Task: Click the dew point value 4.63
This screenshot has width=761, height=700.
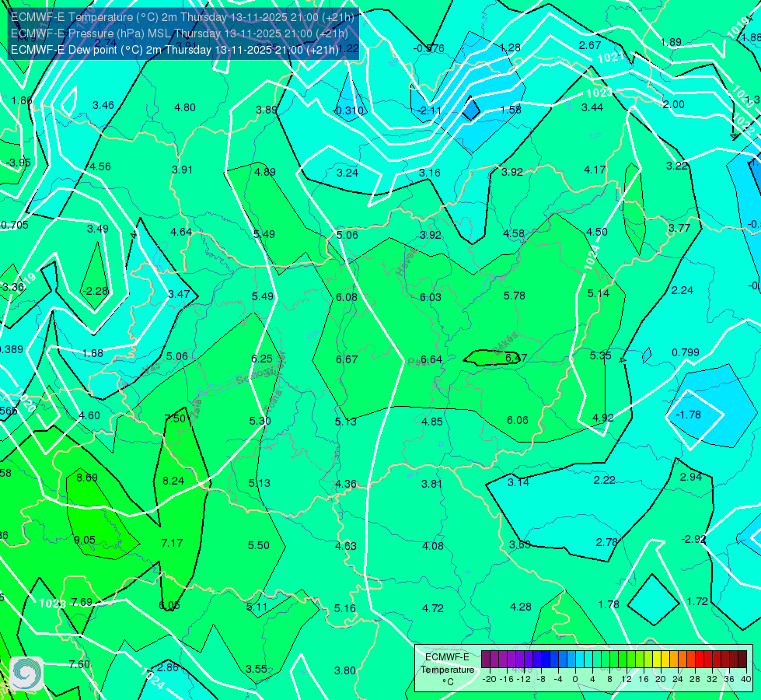Action: coord(346,547)
